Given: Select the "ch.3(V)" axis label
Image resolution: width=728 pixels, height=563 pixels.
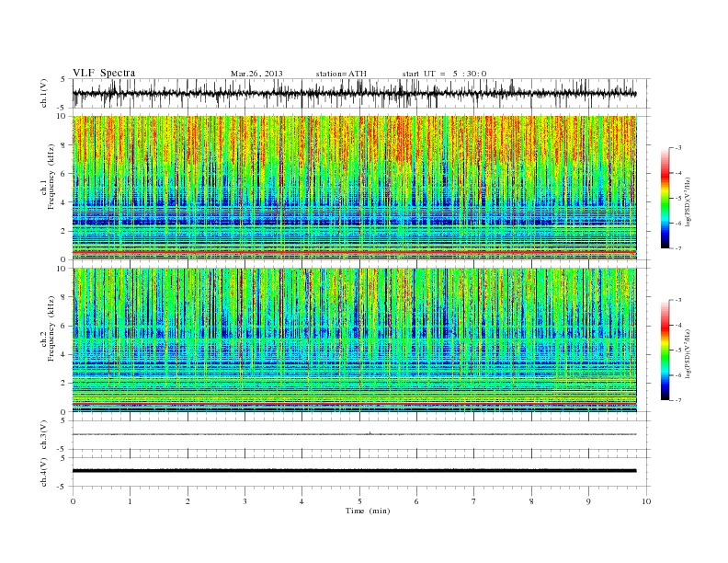Looking at the screenshot, I should pyautogui.click(x=44, y=435).
